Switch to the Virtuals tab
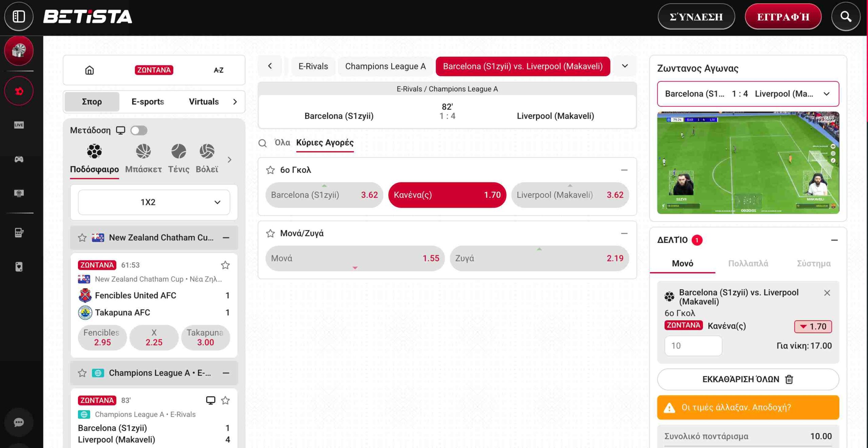This screenshot has height=448, width=868. (x=203, y=101)
